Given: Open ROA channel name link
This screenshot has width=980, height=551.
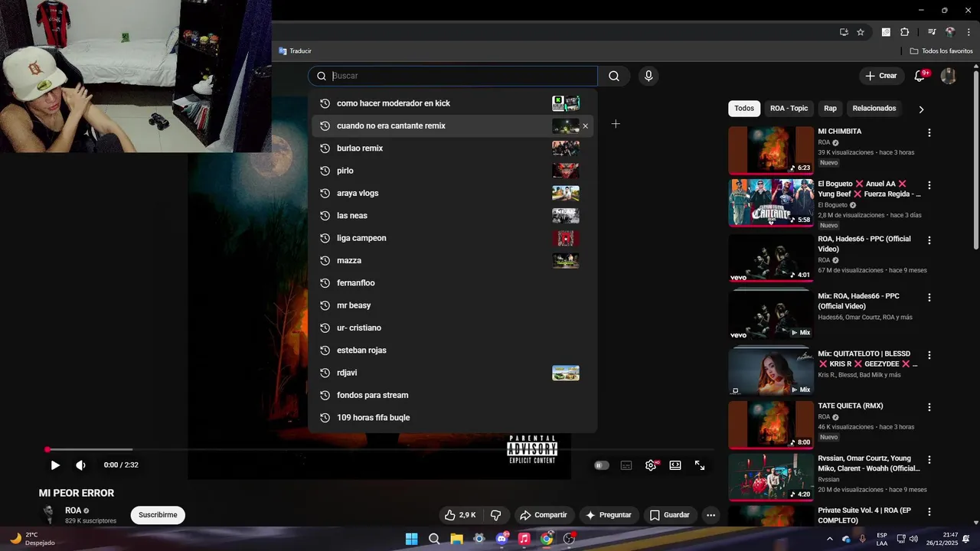Looking at the screenshot, I should point(73,510).
